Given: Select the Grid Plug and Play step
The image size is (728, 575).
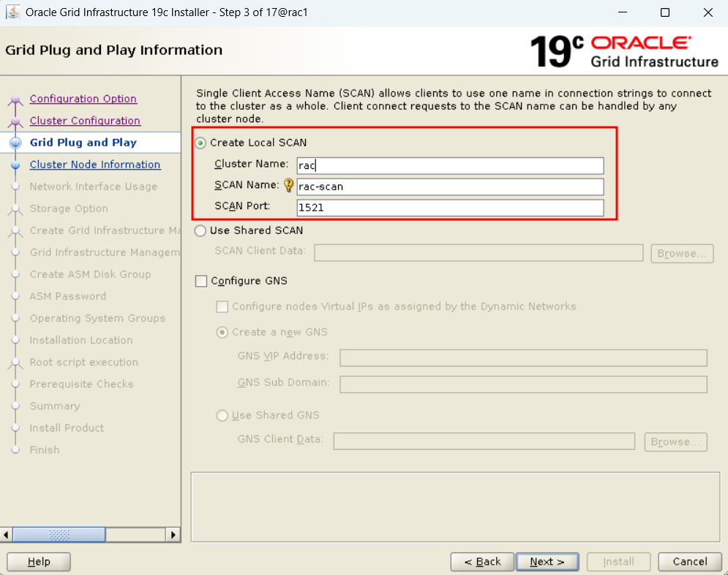Looking at the screenshot, I should point(83,143).
